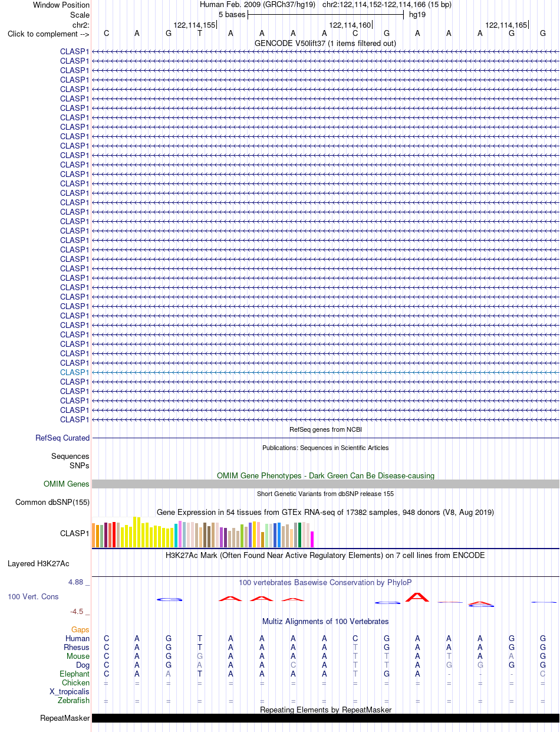Click the T base in the complement row
The height and width of the screenshot is (732, 560).
200,33
